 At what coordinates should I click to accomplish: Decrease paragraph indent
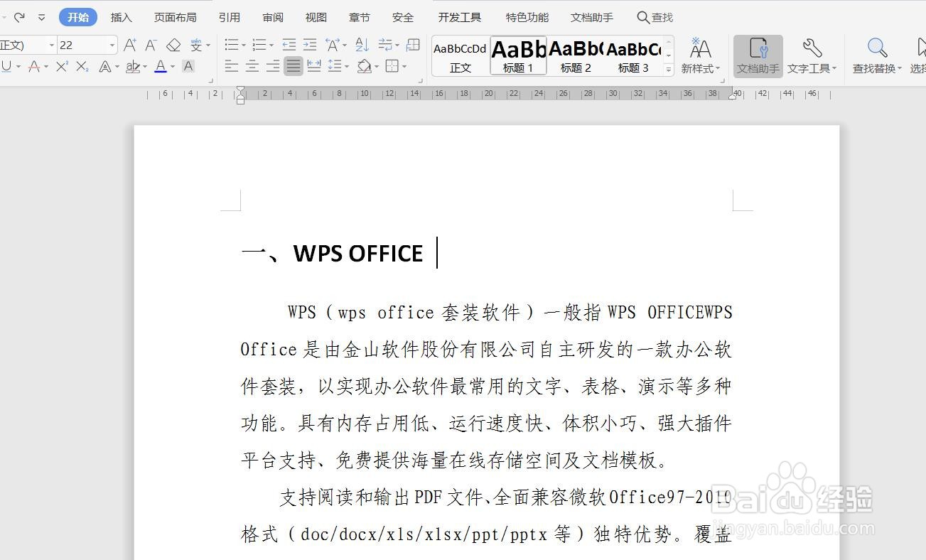coord(289,45)
